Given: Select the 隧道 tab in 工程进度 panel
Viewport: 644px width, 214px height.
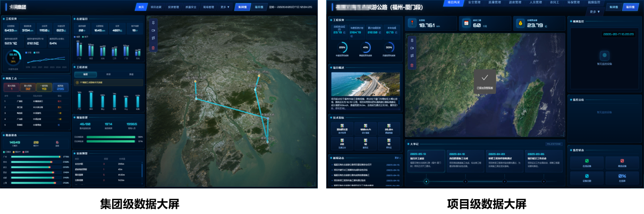Looking at the screenshot, I should point(86,75).
